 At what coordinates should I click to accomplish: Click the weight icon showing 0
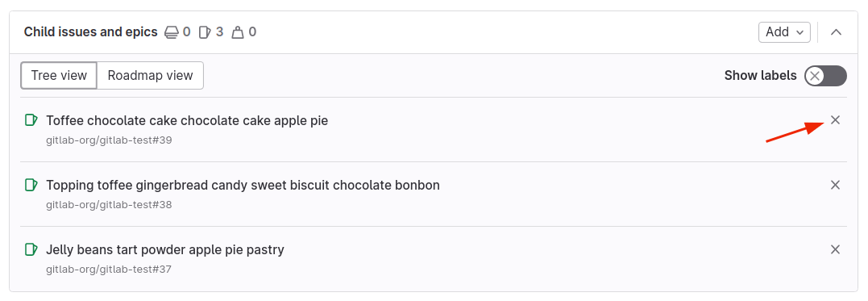point(238,32)
